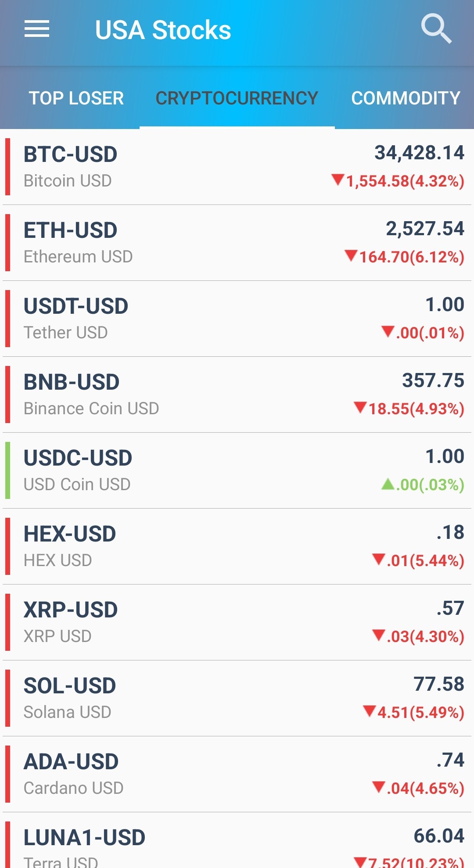
Task: Click the red down arrow on ETH-USD
Action: [351, 255]
